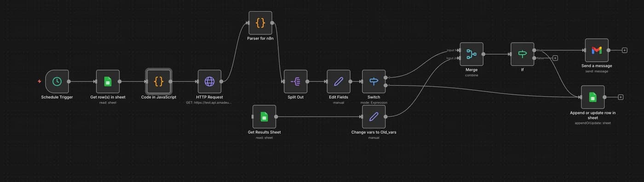Screen dimensions: 644x182
Task: Add node on the If false branch
Action: click(x=555, y=58)
